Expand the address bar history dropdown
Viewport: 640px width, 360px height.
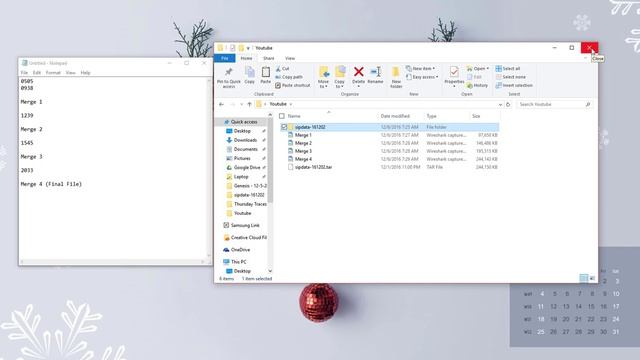pos(500,104)
